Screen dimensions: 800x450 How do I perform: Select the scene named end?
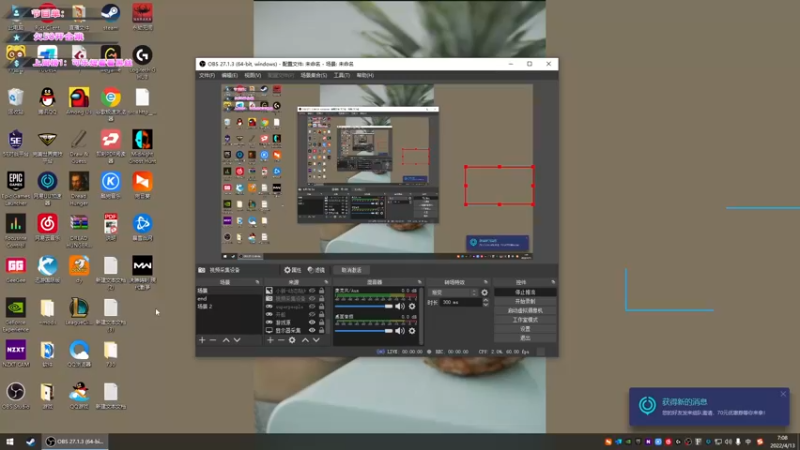pyautogui.click(x=229, y=298)
